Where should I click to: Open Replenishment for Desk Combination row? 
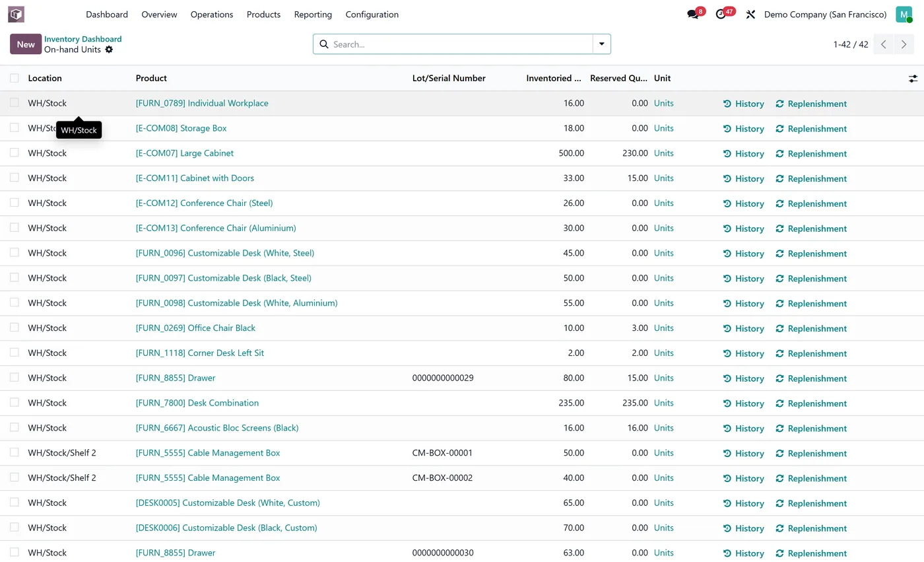[811, 404]
